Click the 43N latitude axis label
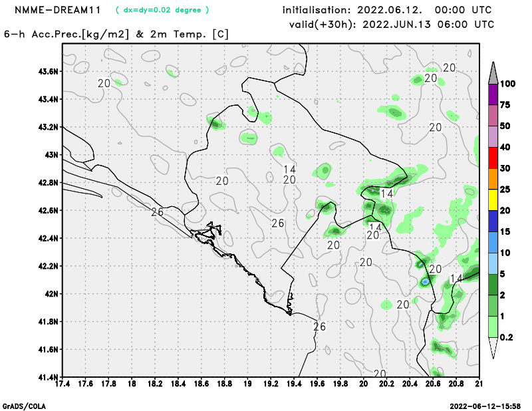 click(52, 155)
